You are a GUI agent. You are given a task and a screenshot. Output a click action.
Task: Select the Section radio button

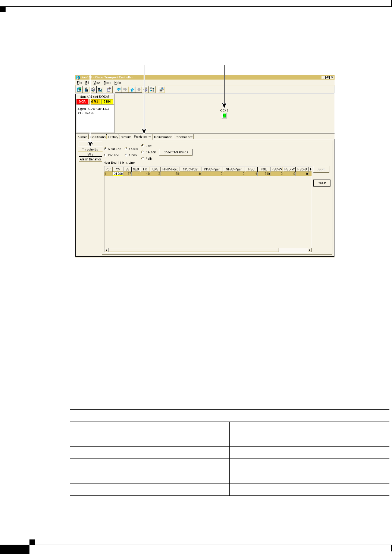coord(142,152)
